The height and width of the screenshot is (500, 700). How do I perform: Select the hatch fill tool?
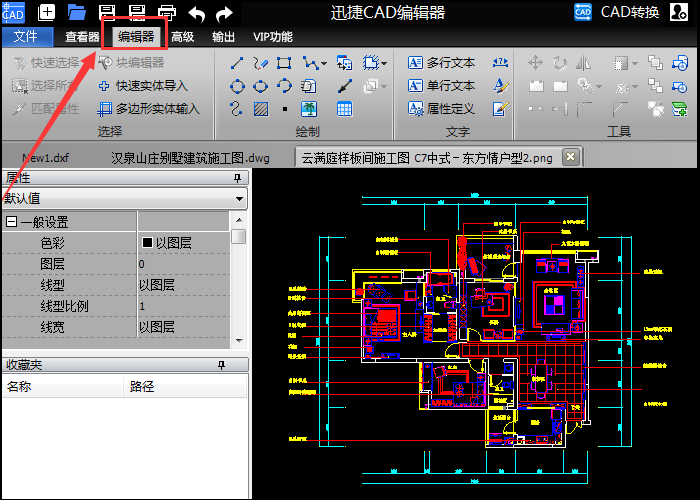click(x=261, y=108)
